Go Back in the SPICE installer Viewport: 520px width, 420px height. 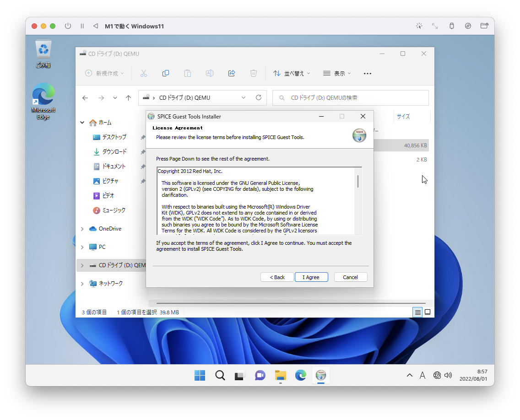(x=277, y=277)
